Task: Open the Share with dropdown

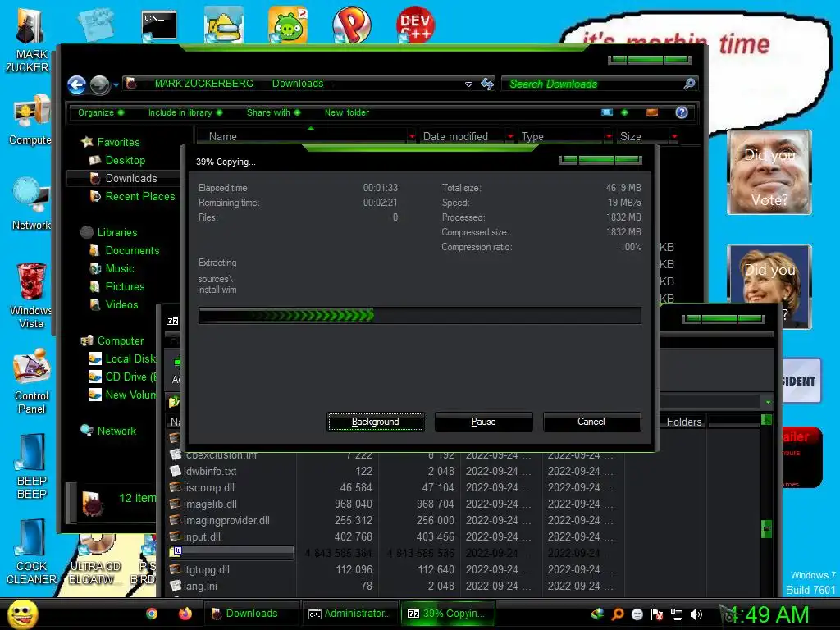Action: 273,112
